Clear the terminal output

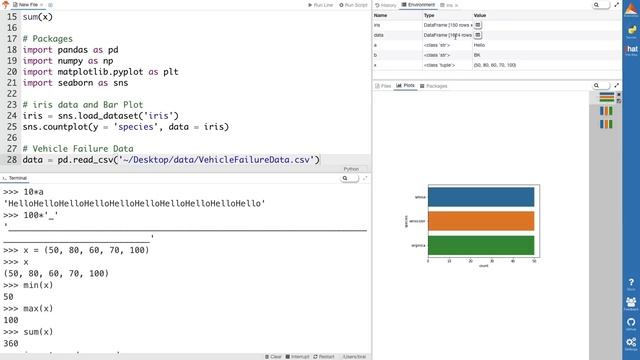click(273, 357)
